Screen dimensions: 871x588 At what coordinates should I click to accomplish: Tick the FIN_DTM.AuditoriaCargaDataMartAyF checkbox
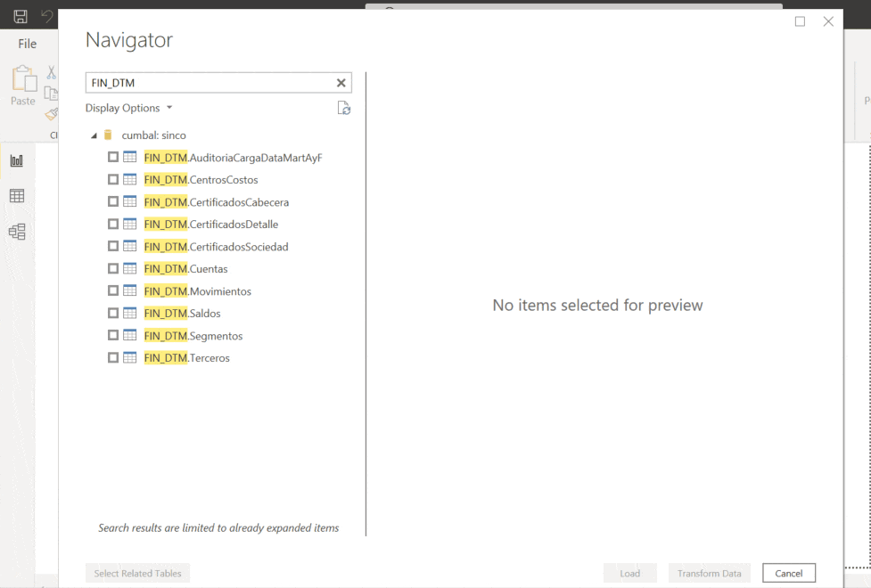click(x=113, y=157)
